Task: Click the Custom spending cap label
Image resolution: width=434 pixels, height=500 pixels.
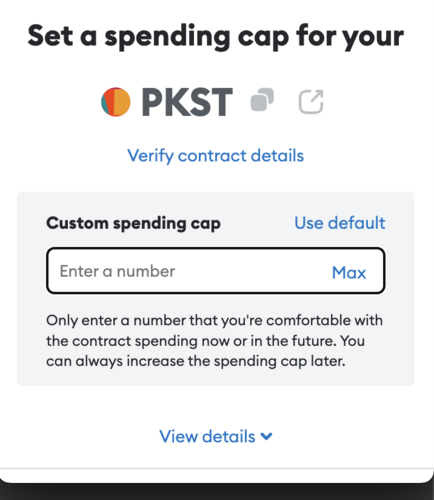Action: tap(133, 223)
